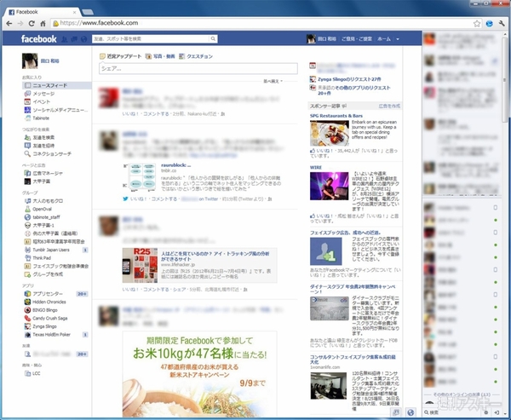
Task: Reload the page in Chrome
Action: tap(32, 23)
